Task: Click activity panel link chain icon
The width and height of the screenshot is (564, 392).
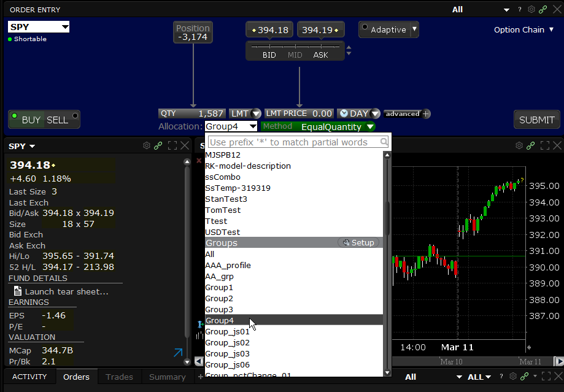Action: coord(525,376)
